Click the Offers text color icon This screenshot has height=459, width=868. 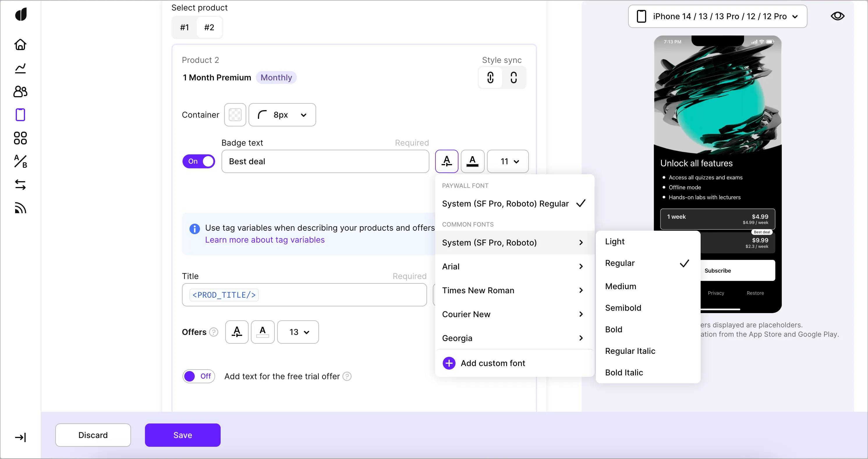tap(263, 332)
